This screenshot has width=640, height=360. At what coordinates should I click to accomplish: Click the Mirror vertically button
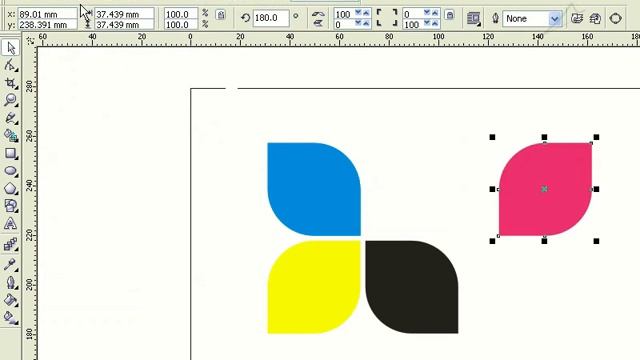(318, 24)
